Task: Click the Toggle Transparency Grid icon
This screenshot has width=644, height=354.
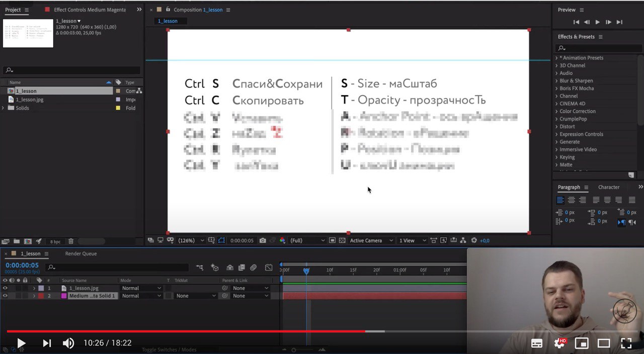Action: point(342,241)
